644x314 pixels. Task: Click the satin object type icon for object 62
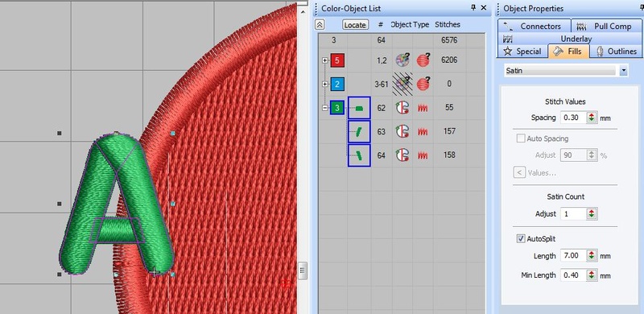pos(402,108)
